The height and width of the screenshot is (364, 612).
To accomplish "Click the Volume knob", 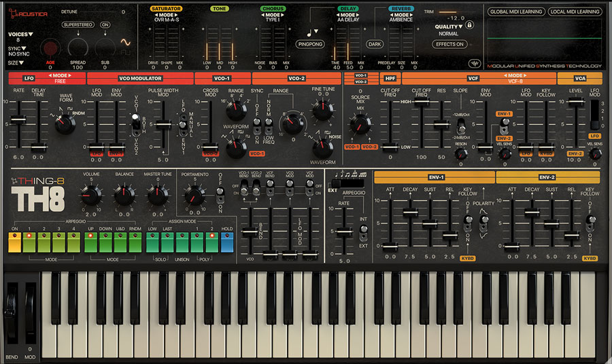I will (90, 195).
